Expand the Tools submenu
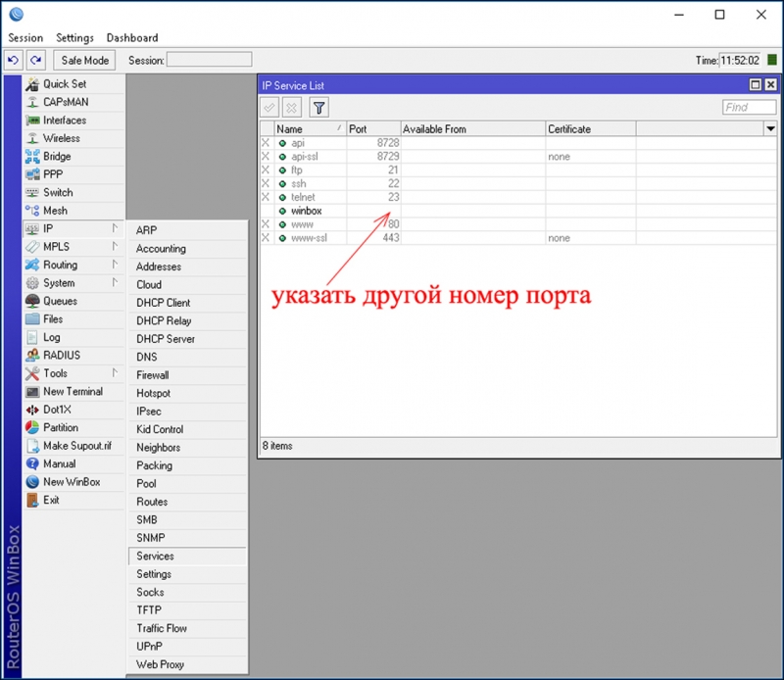Viewport: 784px width, 680px height. pos(55,373)
